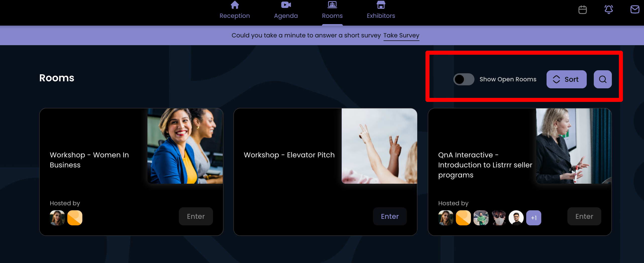Enter the Workshop - Elevator Pitch room
The image size is (644, 263).
(390, 216)
